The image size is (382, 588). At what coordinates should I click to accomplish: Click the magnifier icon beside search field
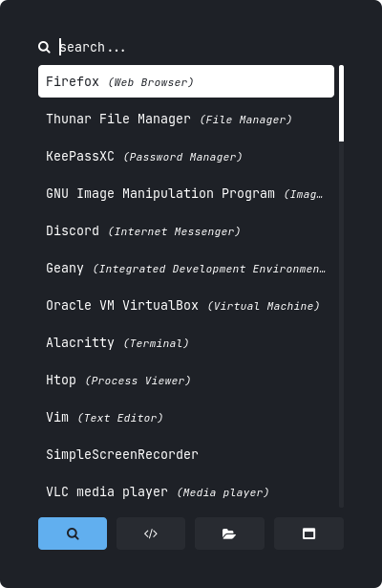point(44,47)
